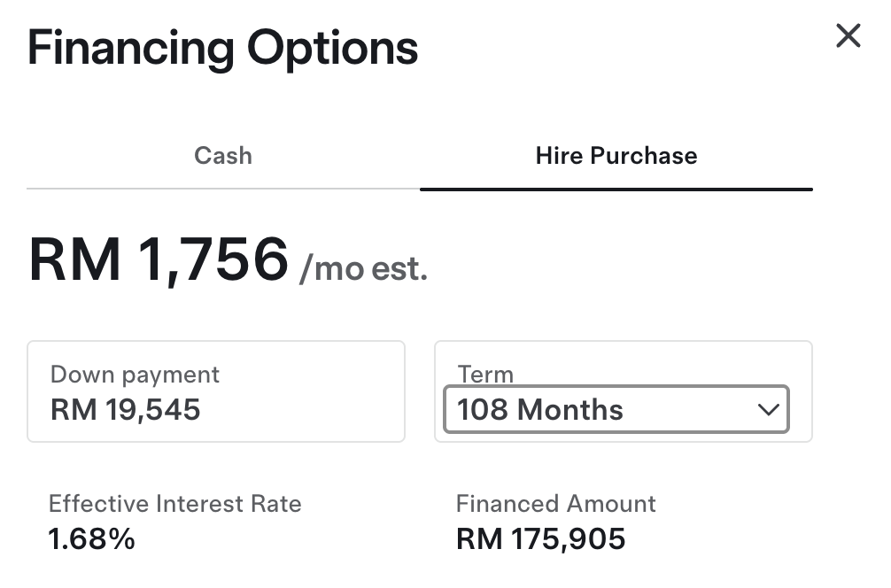Click the Down payment label
The image size is (891, 588).
pos(135,375)
